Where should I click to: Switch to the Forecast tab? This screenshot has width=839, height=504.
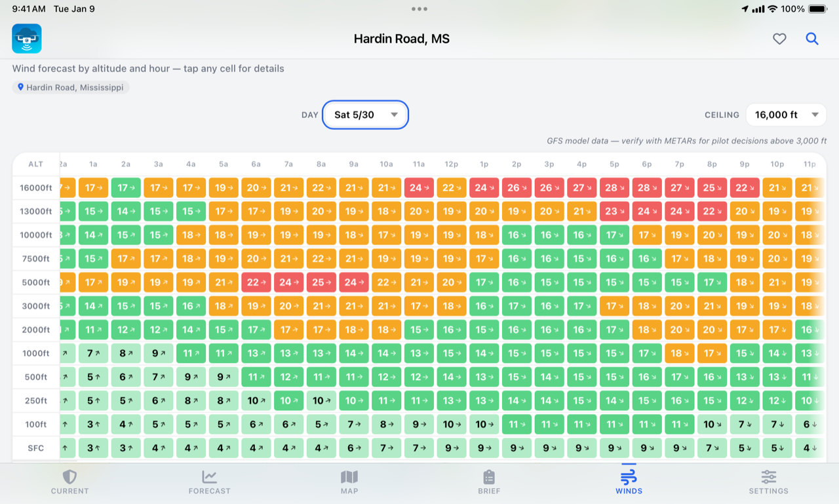click(x=210, y=482)
